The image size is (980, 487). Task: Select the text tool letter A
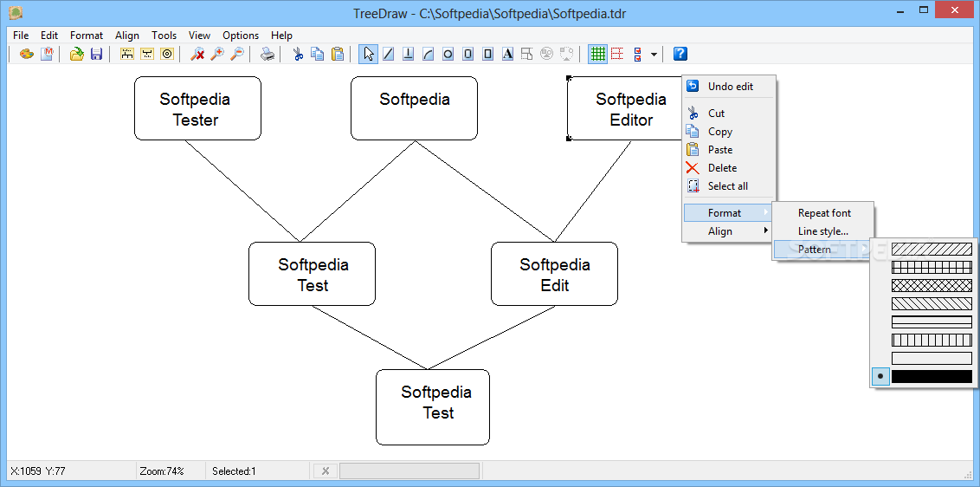coord(507,54)
